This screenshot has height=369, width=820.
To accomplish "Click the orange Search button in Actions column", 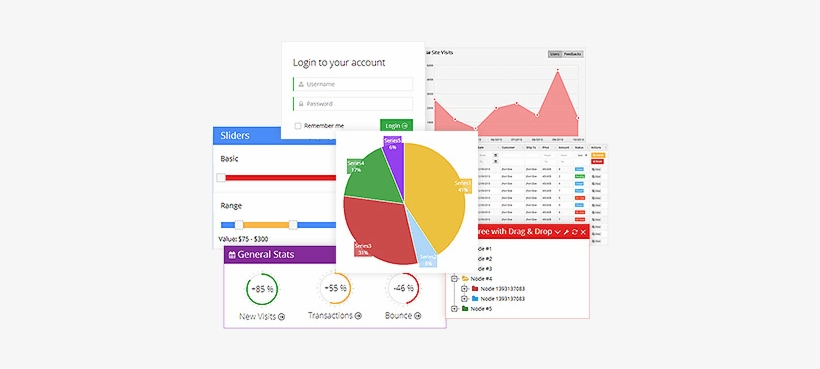I will click(597, 155).
